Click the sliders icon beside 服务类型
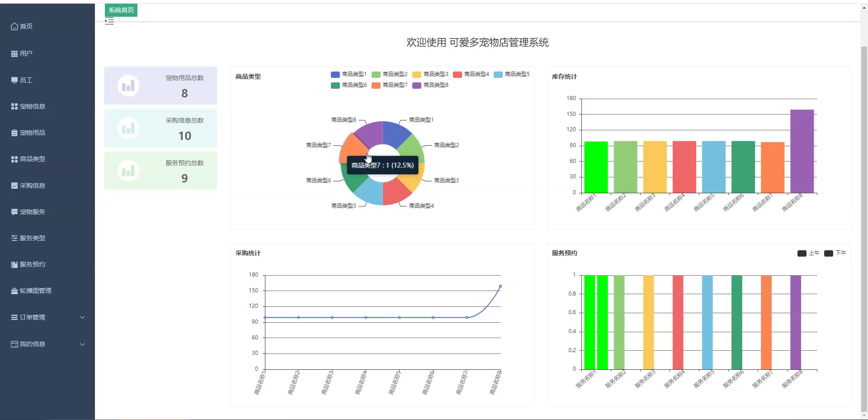The image size is (868, 420). (14, 238)
